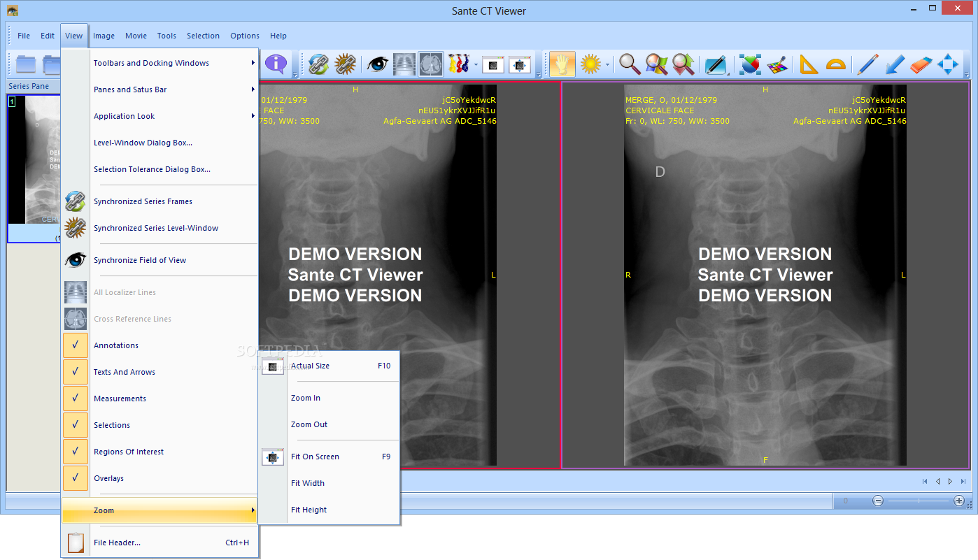Open Level-Window Dialog Box...
Screen dimensions: 978x560
coord(160,143)
